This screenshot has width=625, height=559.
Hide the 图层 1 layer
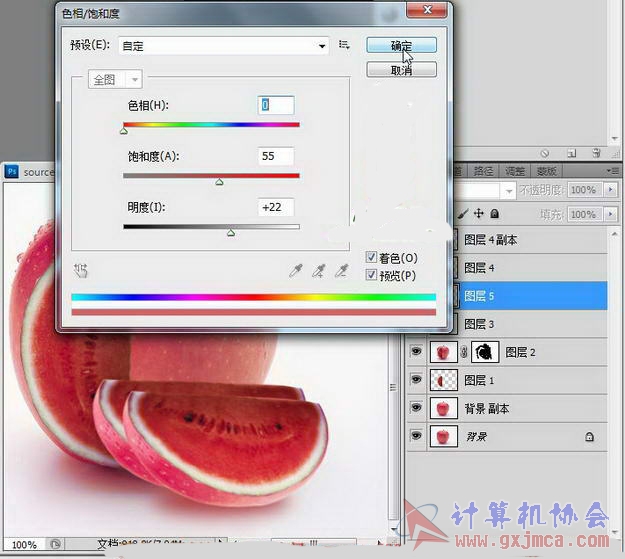pos(416,380)
